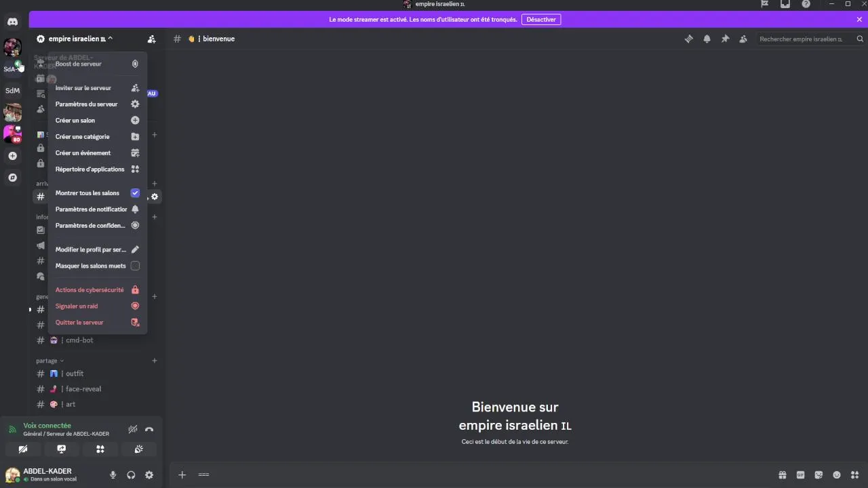Add a channel to partage category

[x=155, y=361]
